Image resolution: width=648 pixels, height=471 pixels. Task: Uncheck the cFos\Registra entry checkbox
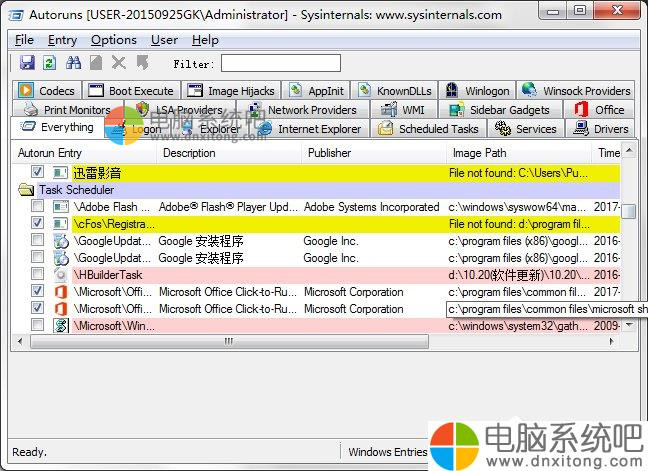pyautogui.click(x=37, y=223)
